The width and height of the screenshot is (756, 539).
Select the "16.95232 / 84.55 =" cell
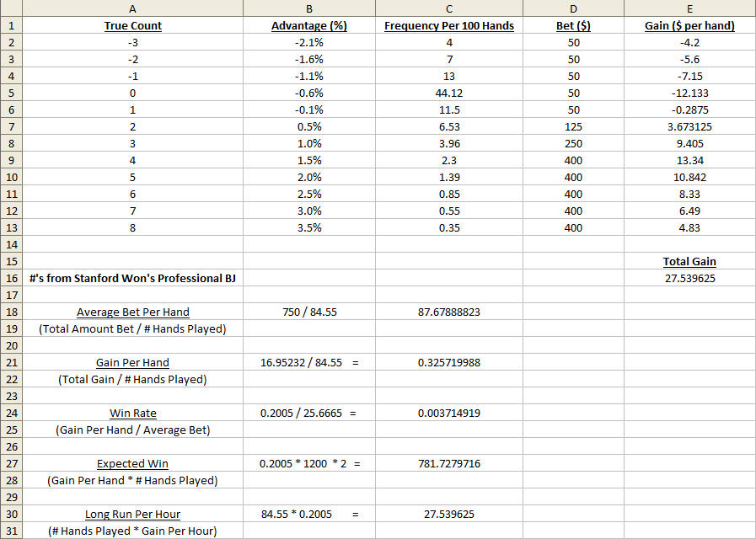[x=309, y=363]
